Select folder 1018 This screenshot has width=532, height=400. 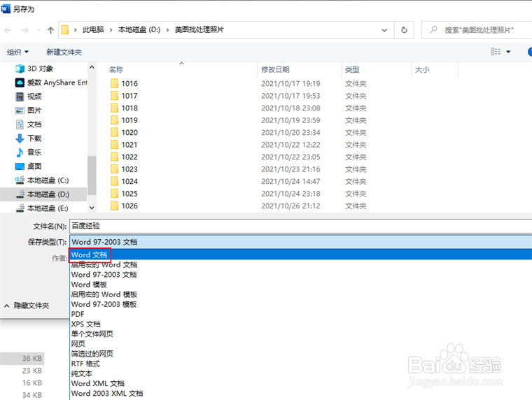tap(124, 108)
